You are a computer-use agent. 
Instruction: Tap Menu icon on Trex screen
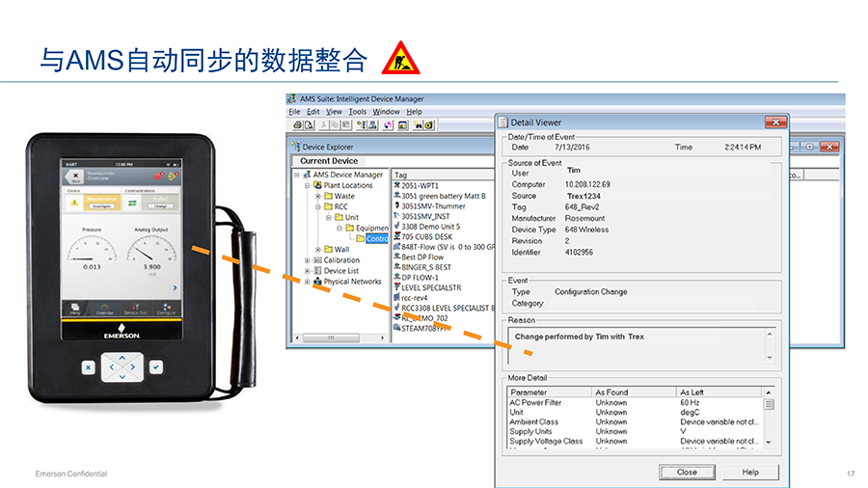tap(75, 309)
